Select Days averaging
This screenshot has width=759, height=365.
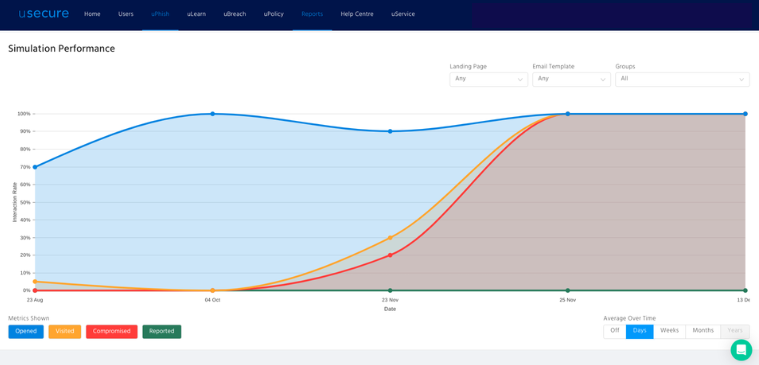tap(639, 331)
